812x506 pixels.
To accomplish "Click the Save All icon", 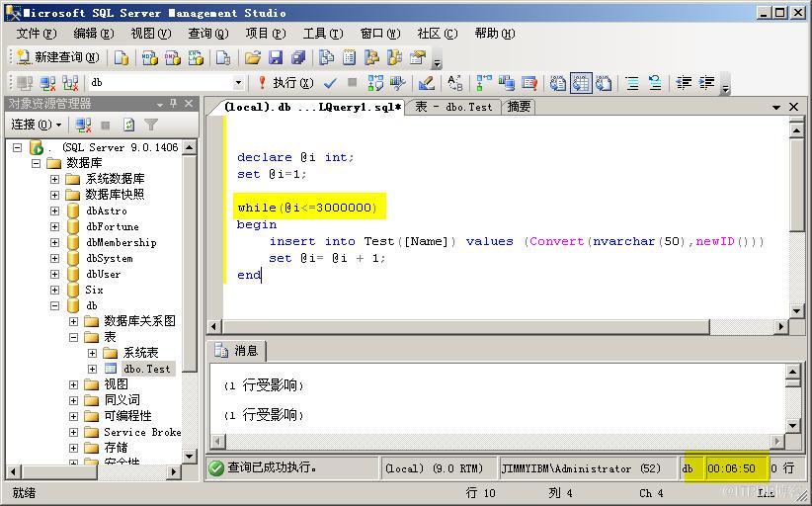I will [x=298, y=57].
